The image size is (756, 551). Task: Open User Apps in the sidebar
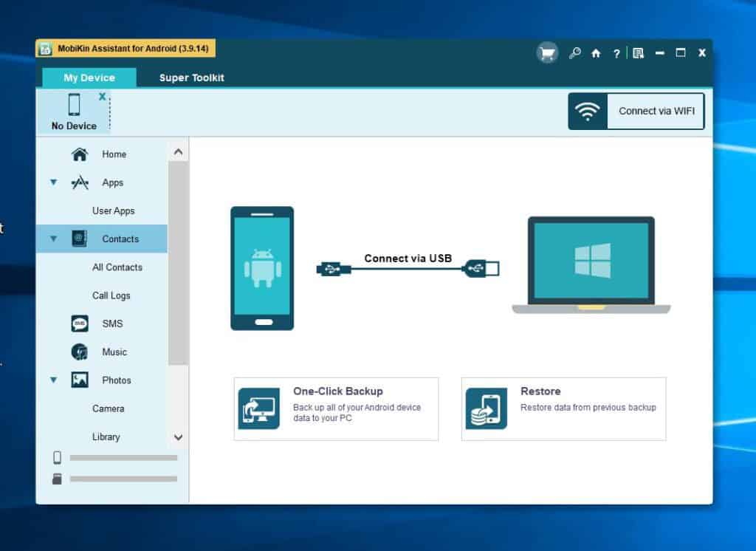click(113, 211)
